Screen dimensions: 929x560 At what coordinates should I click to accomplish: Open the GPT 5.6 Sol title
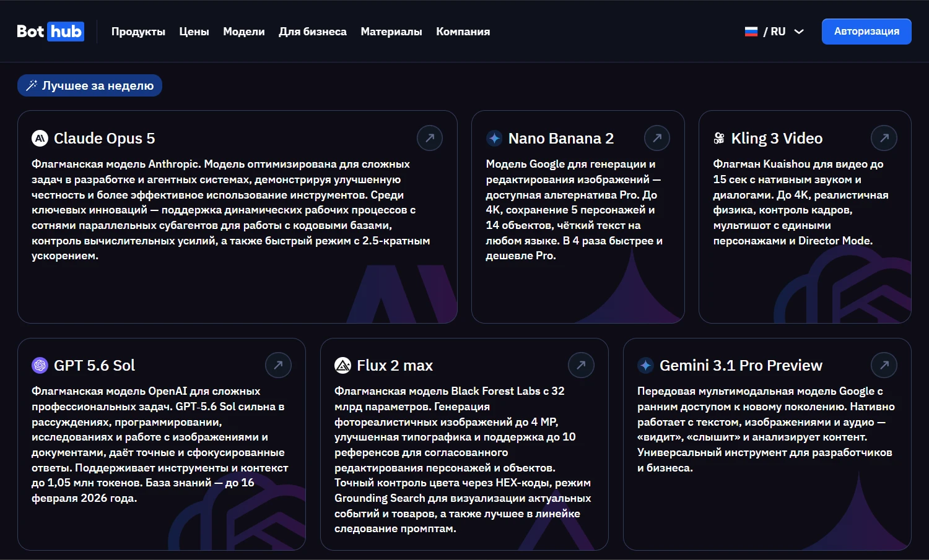click(x=94, y=365)
